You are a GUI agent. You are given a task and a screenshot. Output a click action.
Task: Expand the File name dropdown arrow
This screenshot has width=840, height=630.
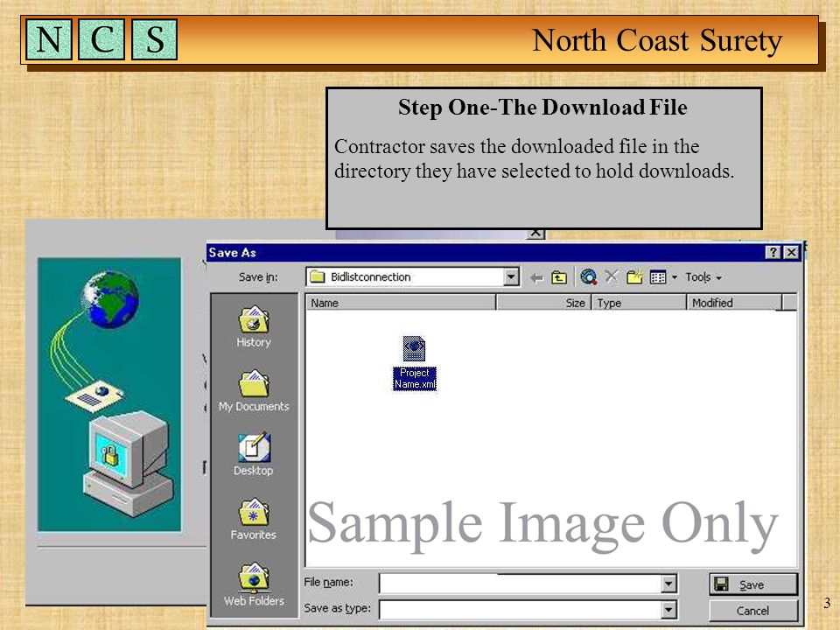point(668,584)
